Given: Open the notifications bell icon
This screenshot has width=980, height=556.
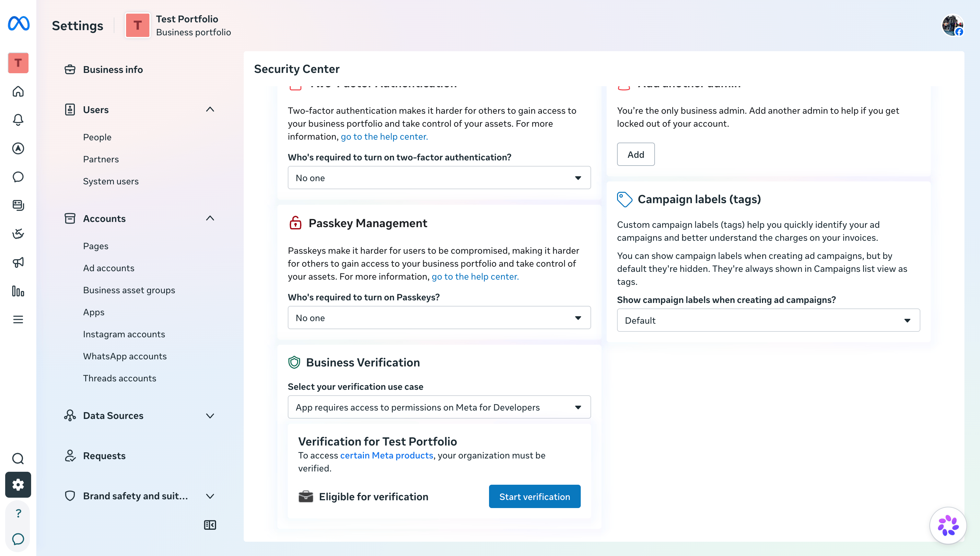Looking at the screenshot, I should point(18,120).
